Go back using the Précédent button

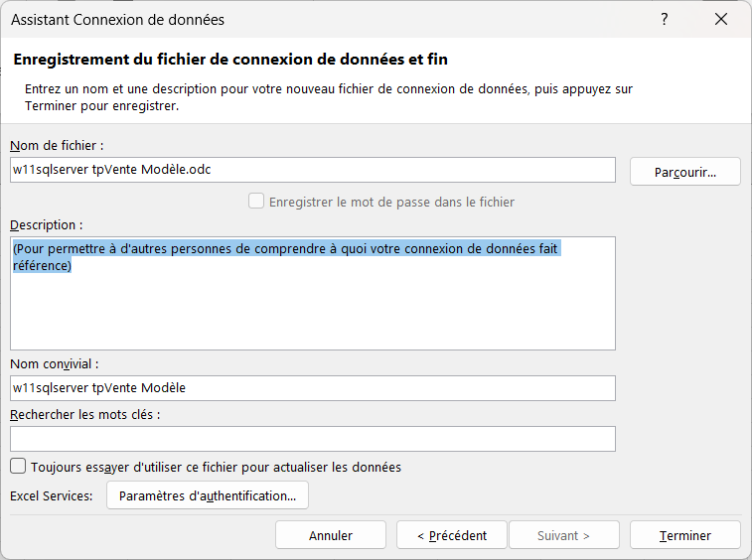click(x=452, y=535)
